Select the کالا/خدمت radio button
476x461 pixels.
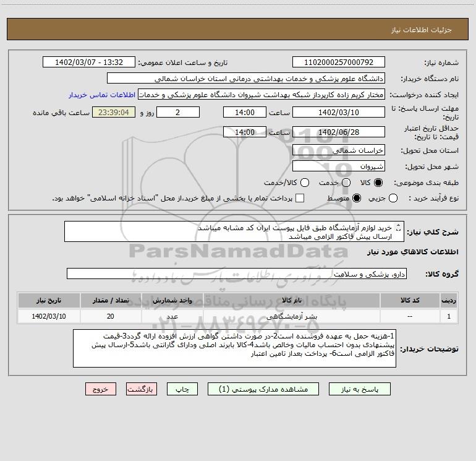(305, 183)
